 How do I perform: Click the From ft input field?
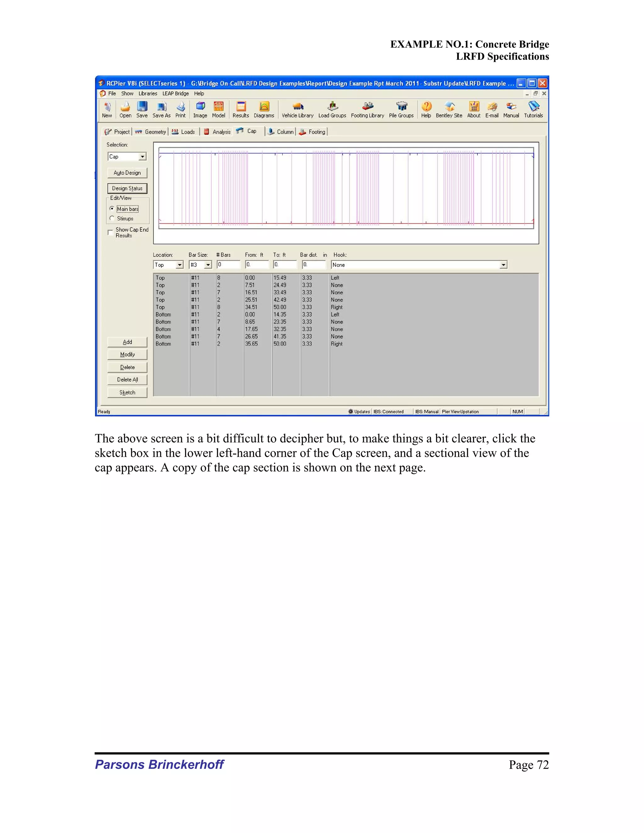pos(257,265)
